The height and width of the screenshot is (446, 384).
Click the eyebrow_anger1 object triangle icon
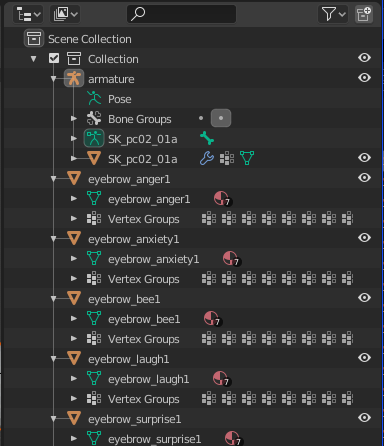[x=74, y=178]
